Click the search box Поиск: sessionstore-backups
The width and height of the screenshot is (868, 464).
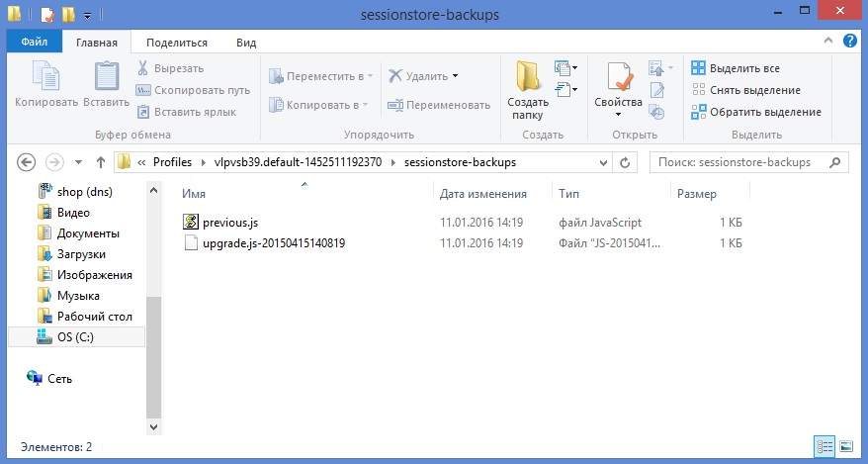[x=741, y=161]
